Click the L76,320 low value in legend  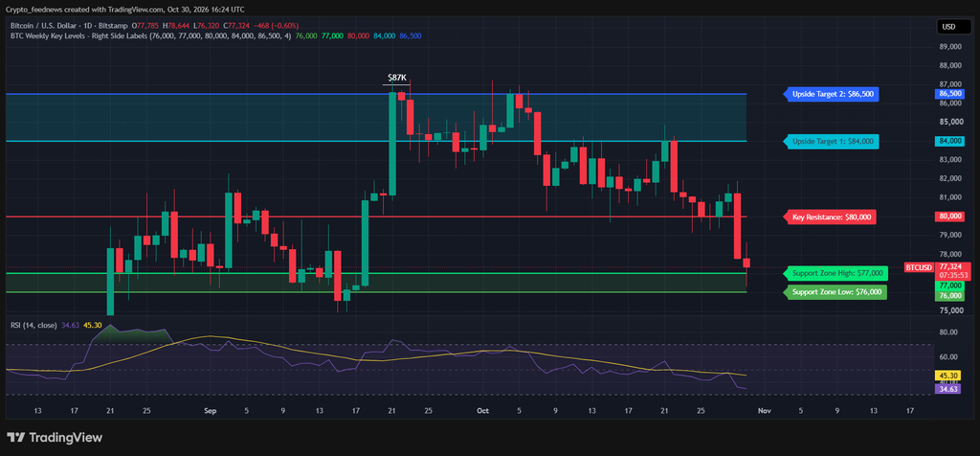point(207,26)
